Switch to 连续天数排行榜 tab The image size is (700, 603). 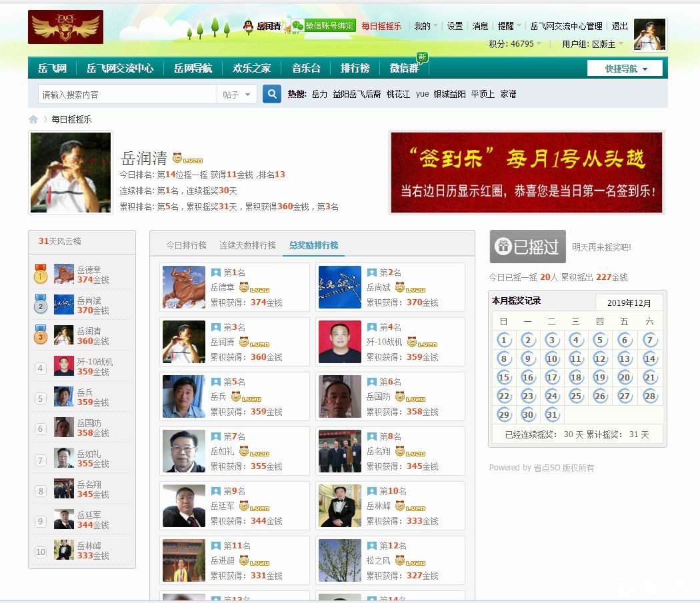[247, 245]
